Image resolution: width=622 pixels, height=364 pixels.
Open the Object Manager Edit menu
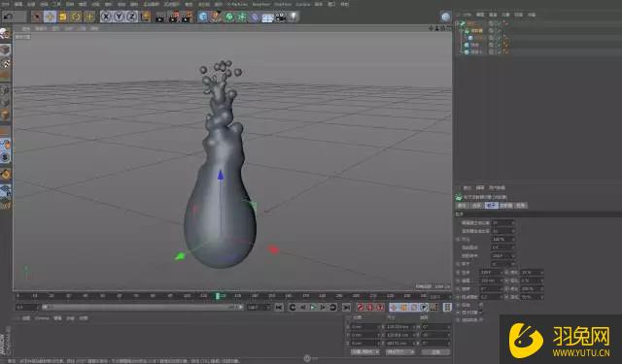(x=480, y=15)
